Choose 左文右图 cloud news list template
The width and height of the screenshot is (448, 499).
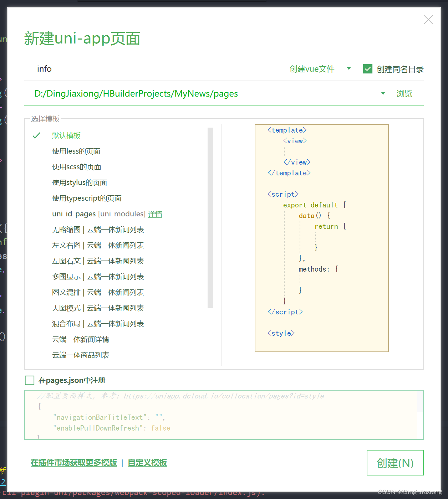pos(98,245)
